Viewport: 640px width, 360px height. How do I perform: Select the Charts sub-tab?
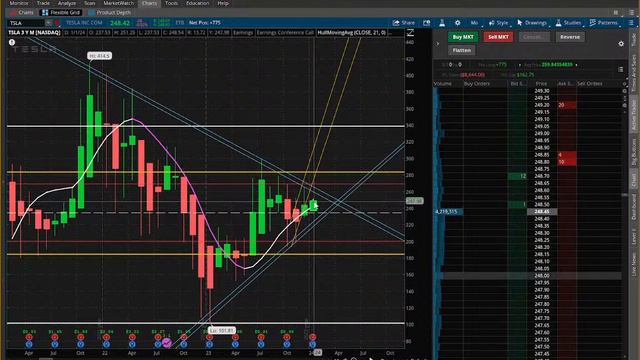click(x=23, y=13)
